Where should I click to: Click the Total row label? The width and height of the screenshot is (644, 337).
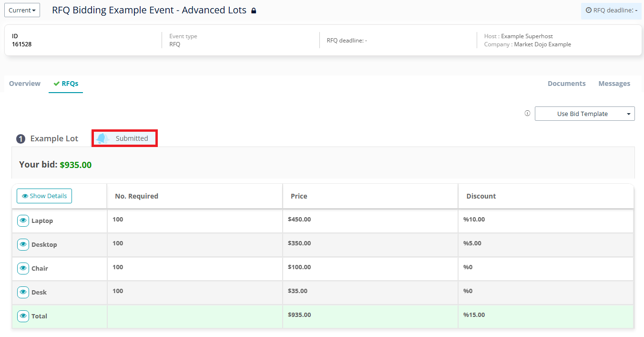click(39, 316)
